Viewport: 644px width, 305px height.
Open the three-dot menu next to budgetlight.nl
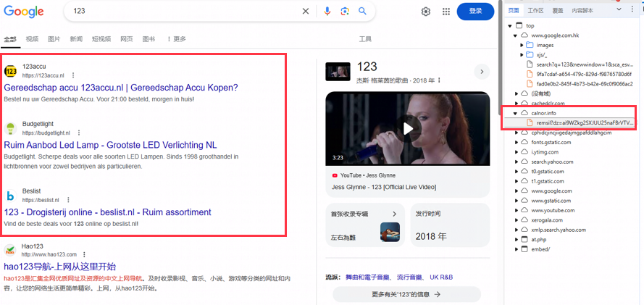[79, 133]
